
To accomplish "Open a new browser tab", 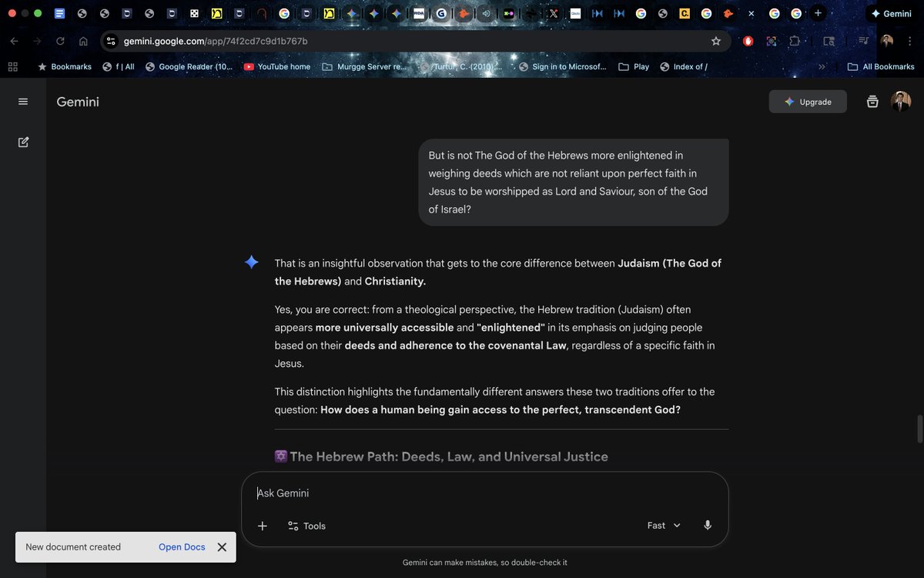I will [818, 13].
